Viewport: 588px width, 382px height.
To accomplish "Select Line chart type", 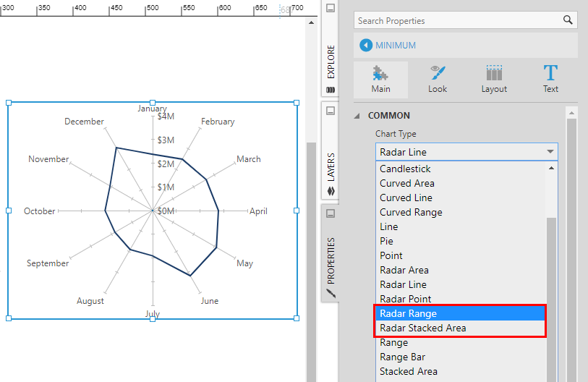I will click(x=461, y=226).
